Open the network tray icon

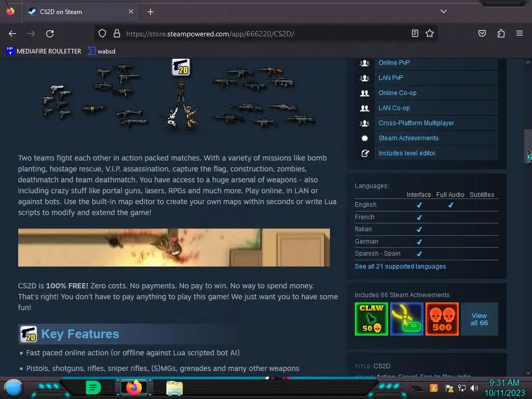coord(461,388)
